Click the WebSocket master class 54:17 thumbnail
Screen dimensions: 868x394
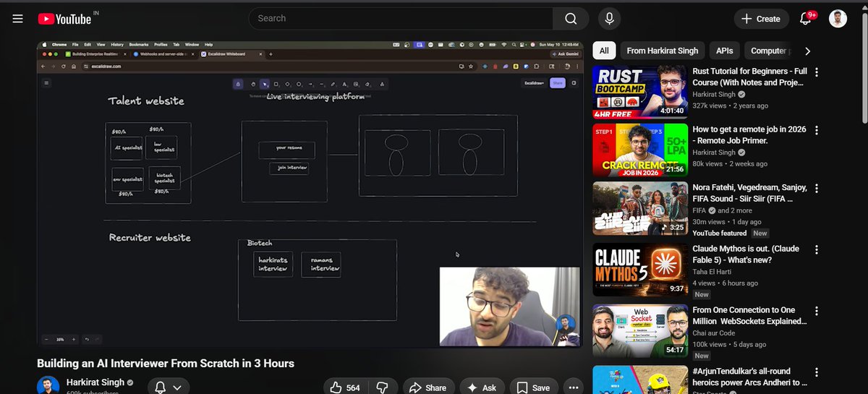[x=639, y=331]
